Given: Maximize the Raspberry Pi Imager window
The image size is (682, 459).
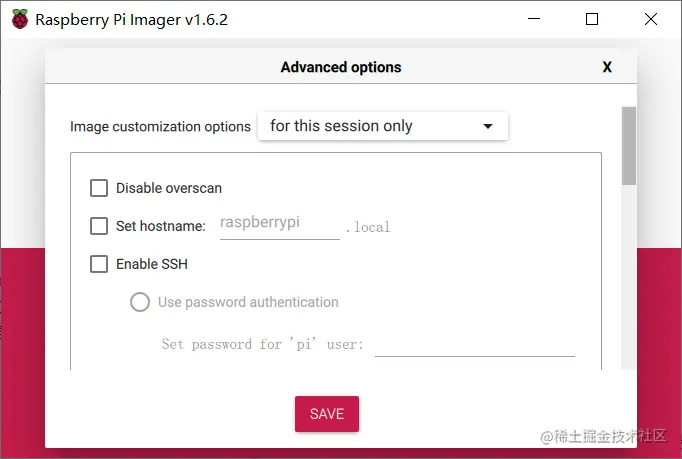Looking at the screenshot, I should coord(592,19).
